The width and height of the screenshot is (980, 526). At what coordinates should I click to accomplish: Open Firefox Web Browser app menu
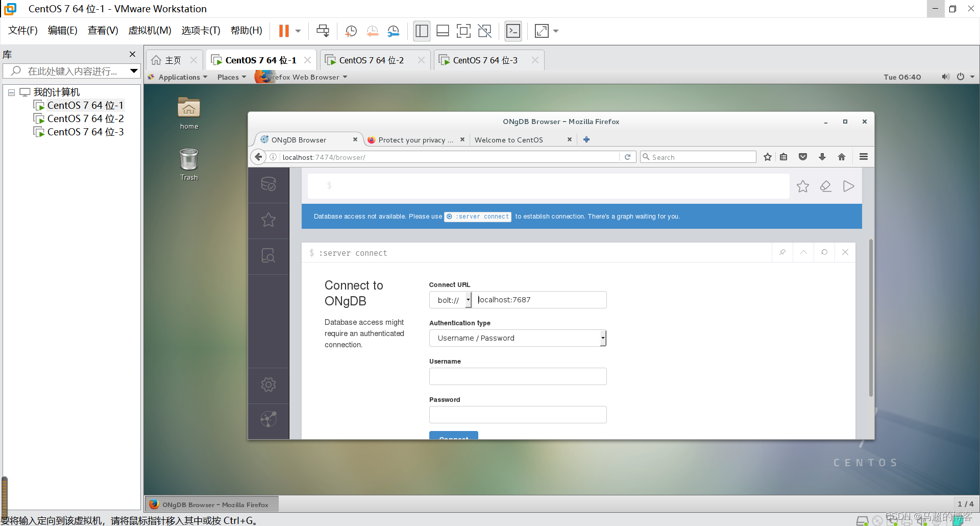click(302, 77)
